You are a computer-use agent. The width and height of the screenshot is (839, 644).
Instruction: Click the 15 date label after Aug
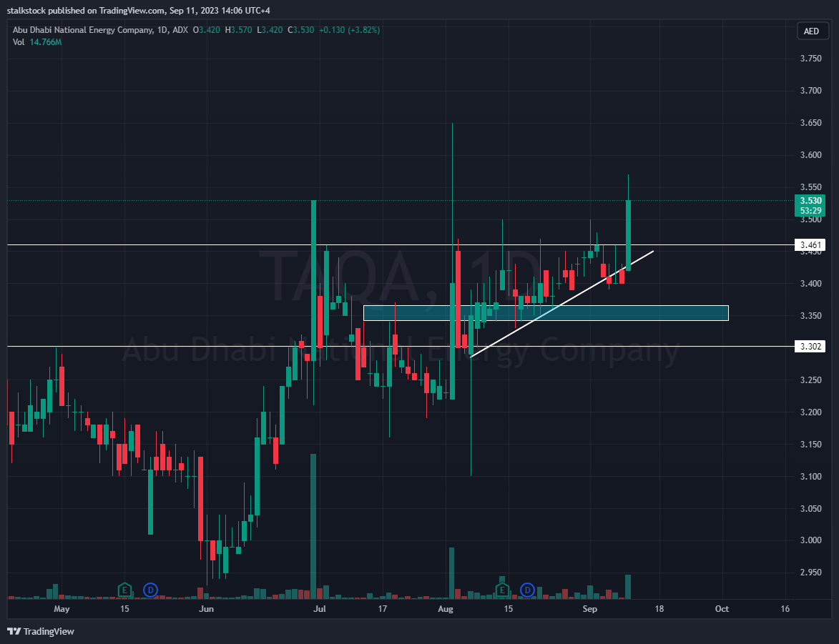tap(508, 609)
